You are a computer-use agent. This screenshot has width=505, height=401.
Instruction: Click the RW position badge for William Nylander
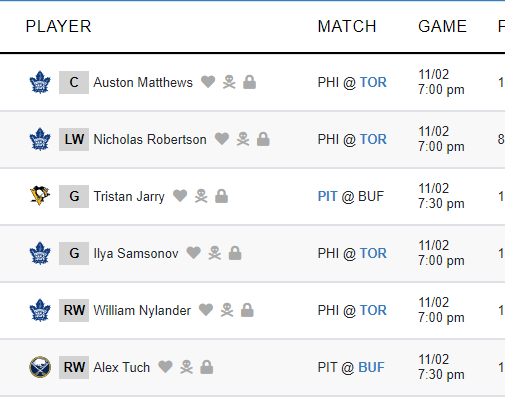[x=74, y=310]
